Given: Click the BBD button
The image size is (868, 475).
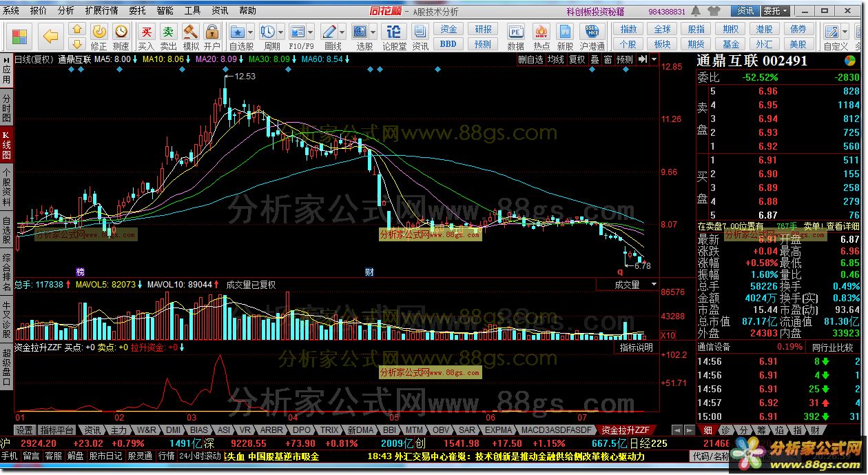Looking at the screenshot, I should [x=448, y=43].
